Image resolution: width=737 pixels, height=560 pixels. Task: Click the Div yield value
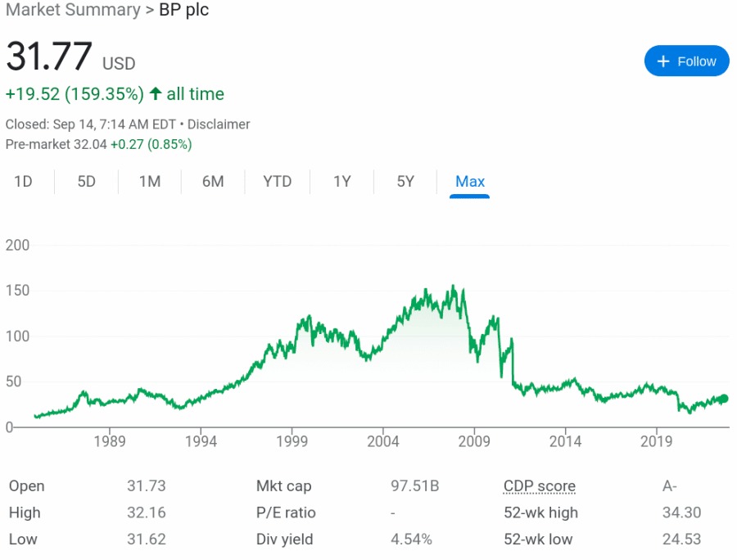(410, 540)
